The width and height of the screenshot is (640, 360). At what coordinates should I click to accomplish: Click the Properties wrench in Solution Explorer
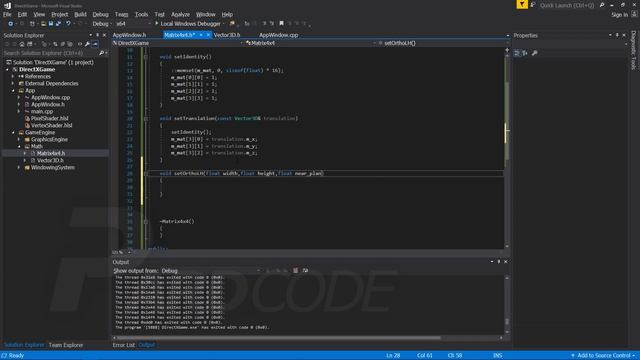87,44
